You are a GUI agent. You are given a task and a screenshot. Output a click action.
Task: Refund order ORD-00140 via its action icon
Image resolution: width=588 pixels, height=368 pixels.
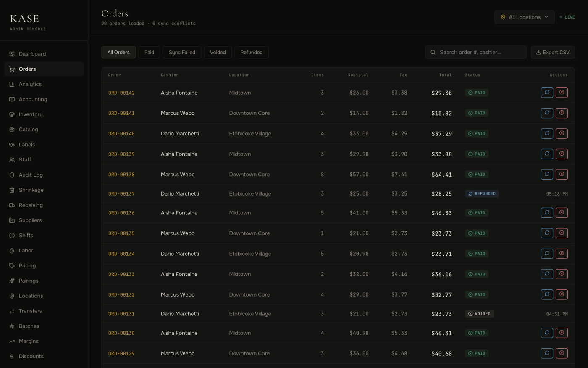(x=547, y=133)
